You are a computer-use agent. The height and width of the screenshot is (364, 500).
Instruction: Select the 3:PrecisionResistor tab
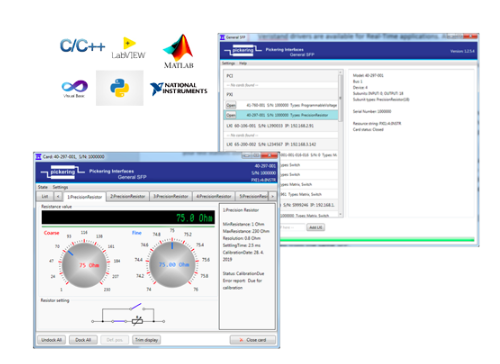point(171,196)
